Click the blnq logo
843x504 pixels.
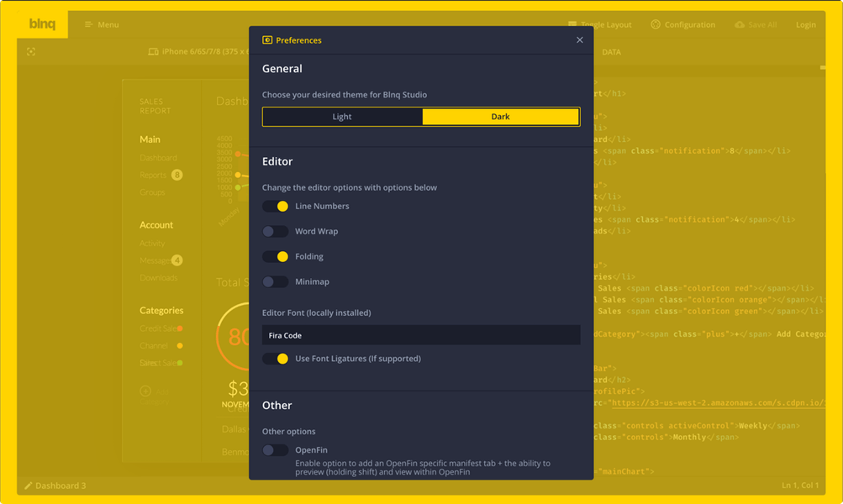42,24
